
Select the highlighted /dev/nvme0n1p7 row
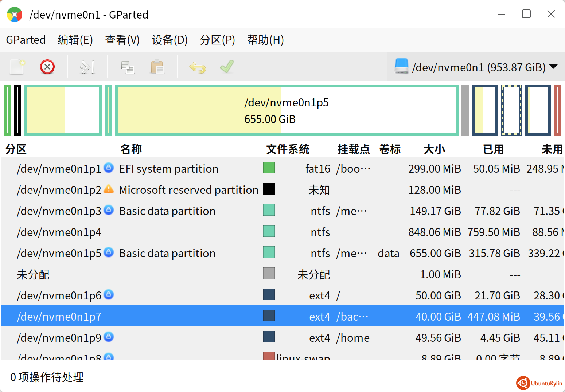282,316
